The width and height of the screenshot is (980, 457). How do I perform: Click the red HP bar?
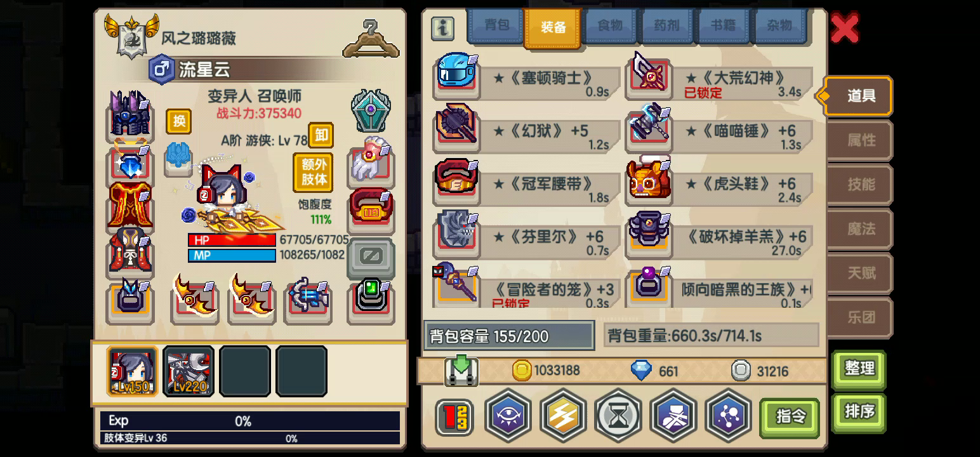(x=232, y=241)
